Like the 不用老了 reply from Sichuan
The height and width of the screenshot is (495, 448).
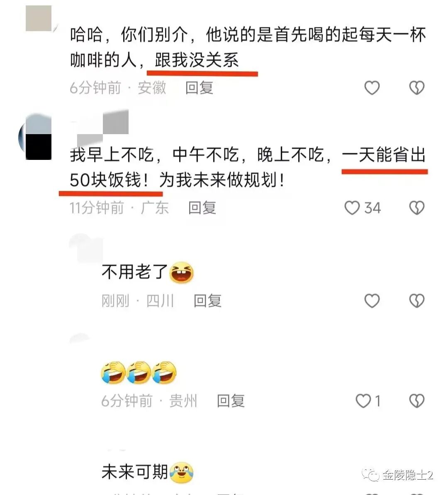372,301
